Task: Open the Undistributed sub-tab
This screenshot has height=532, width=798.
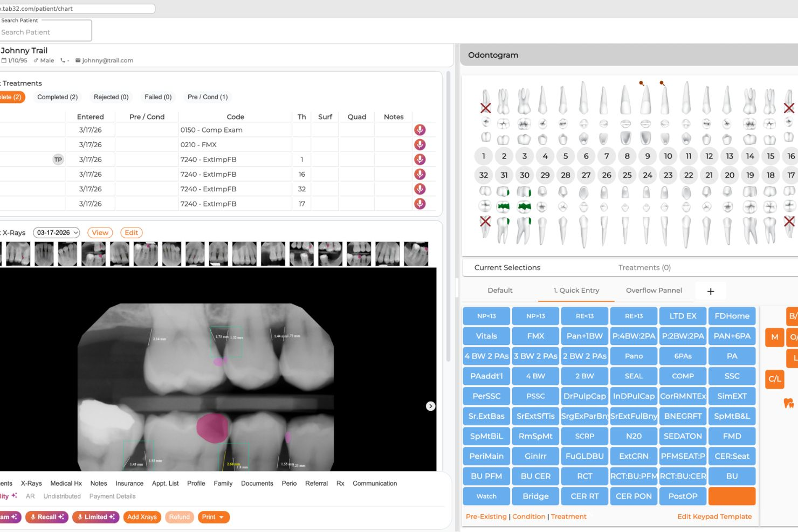Action: [62, 496]
